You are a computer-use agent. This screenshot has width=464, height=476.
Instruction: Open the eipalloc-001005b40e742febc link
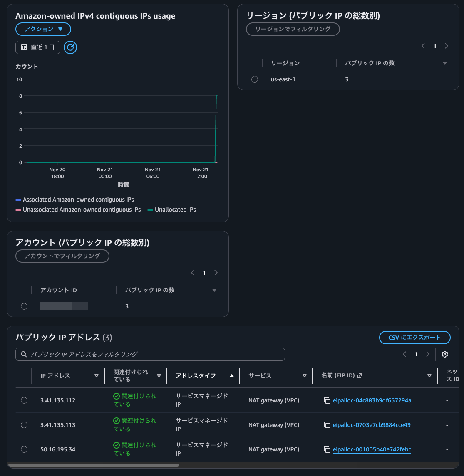click(x=372, y=449)
